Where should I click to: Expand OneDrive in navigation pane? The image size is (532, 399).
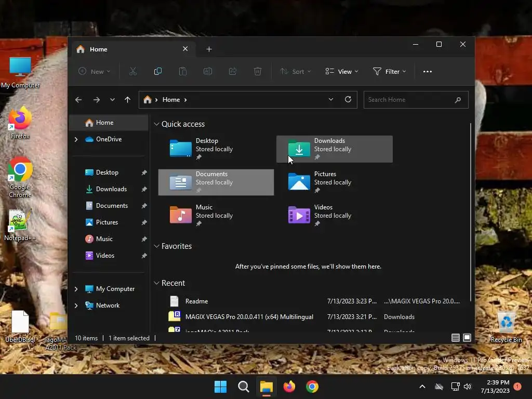point(76,139)
